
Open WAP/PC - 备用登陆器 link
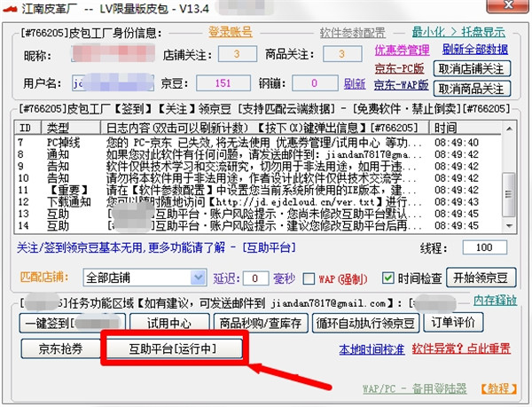tap(415, 388)
